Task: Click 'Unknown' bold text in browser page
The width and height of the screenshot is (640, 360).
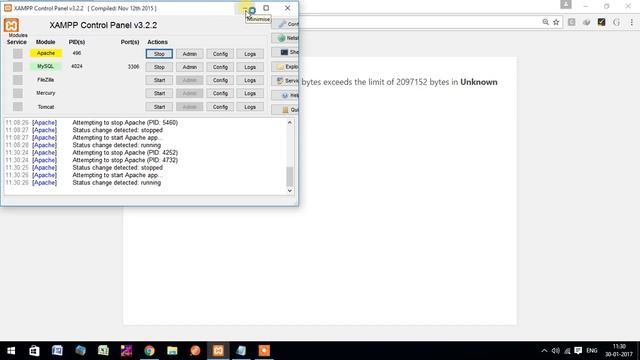Action: point(479,82)
